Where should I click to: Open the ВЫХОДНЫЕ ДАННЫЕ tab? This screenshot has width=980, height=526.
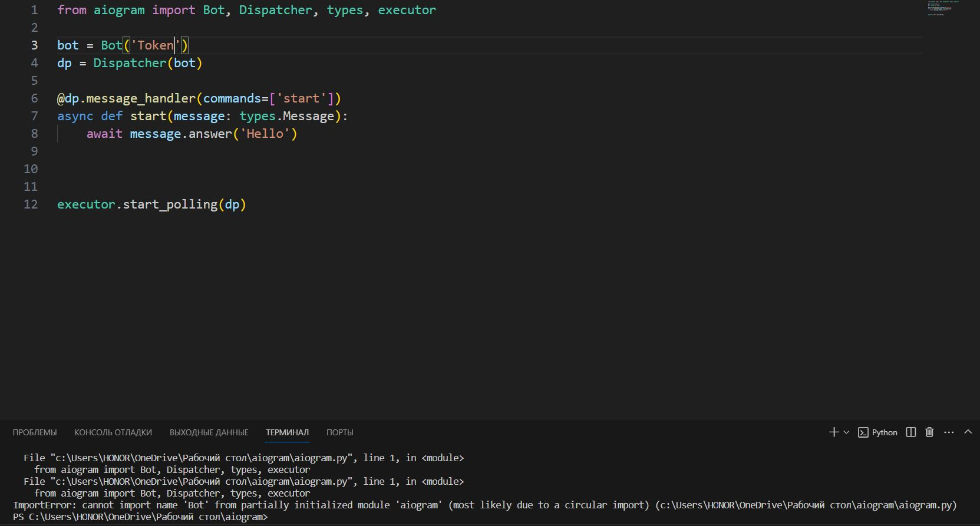[x=209, y=432]
